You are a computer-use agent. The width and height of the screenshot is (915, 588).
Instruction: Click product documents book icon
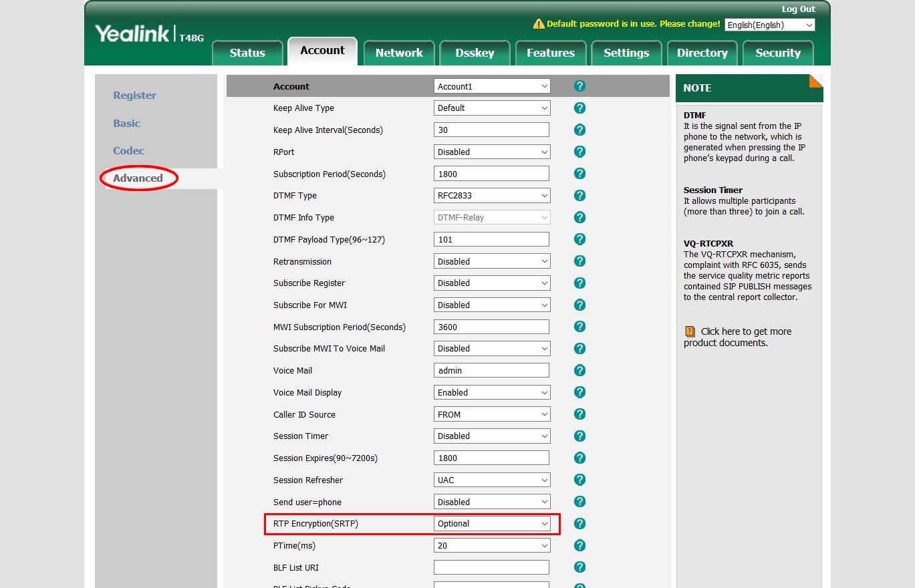coord(690,331)
